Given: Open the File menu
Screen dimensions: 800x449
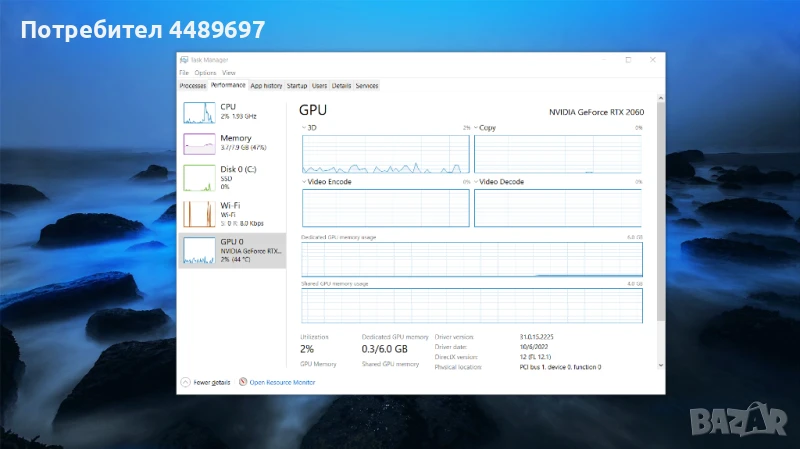Looking at the screenshot, I should coord(184,73).
